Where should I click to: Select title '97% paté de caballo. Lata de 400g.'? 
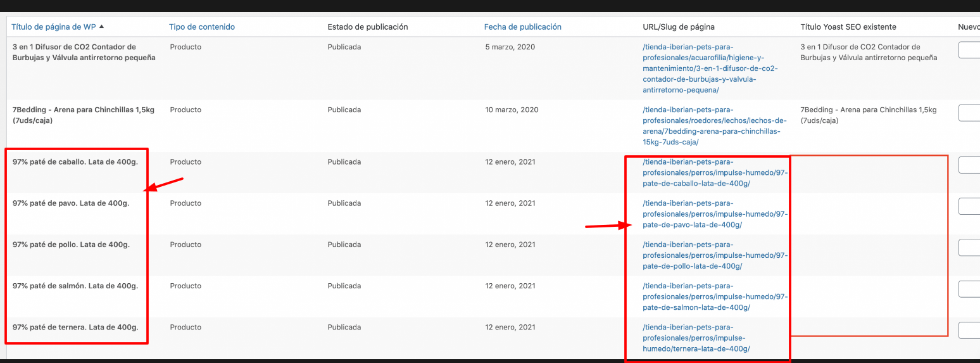point(75,162)
